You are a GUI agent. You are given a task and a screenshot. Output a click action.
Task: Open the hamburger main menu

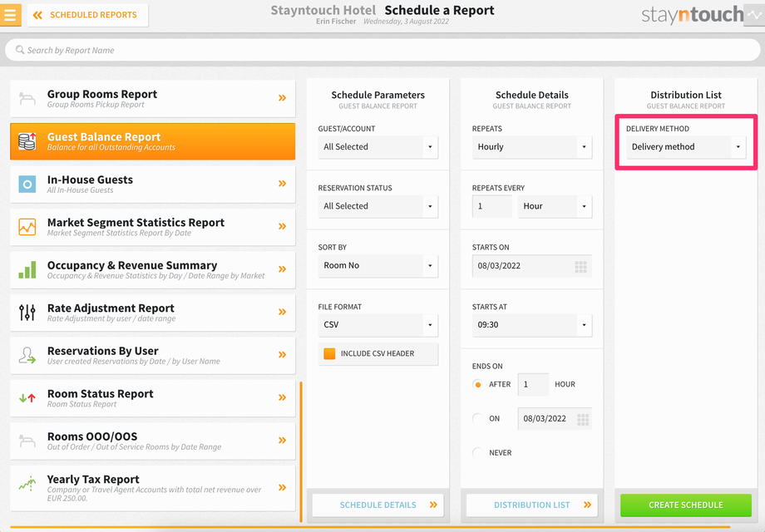point(10,15)
